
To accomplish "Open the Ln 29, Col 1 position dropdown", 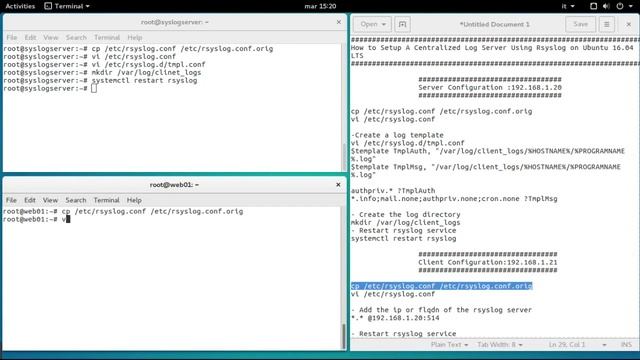I will [577, 345].
